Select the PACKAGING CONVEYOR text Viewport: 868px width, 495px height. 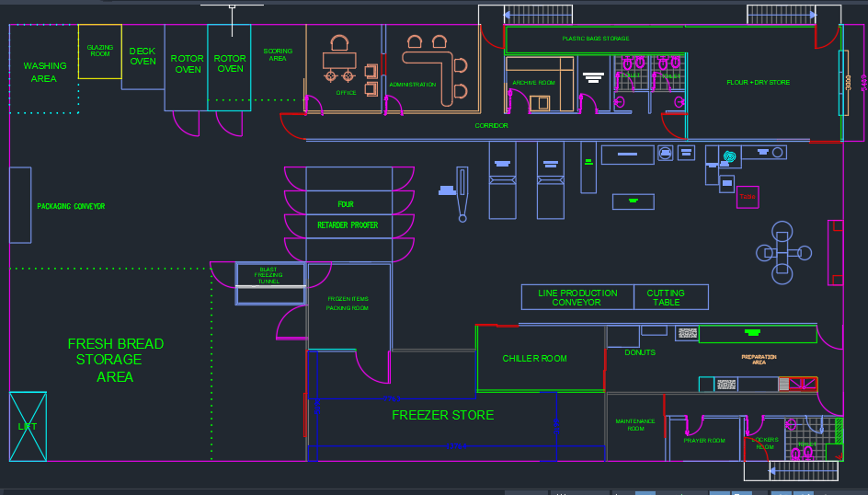coord(71,207)
